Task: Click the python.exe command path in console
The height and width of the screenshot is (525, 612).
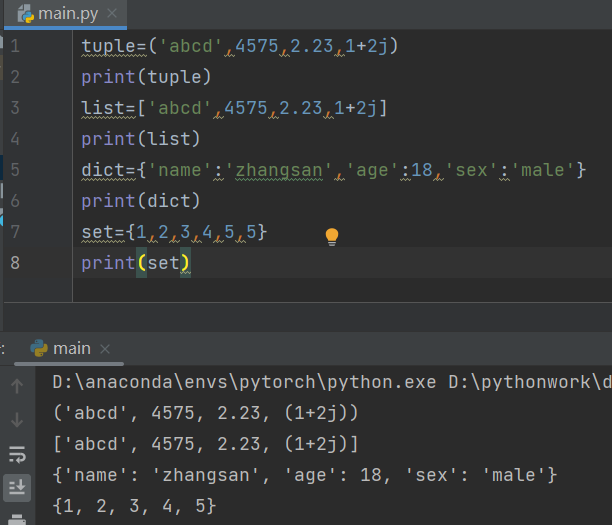Action: (244, 382)
